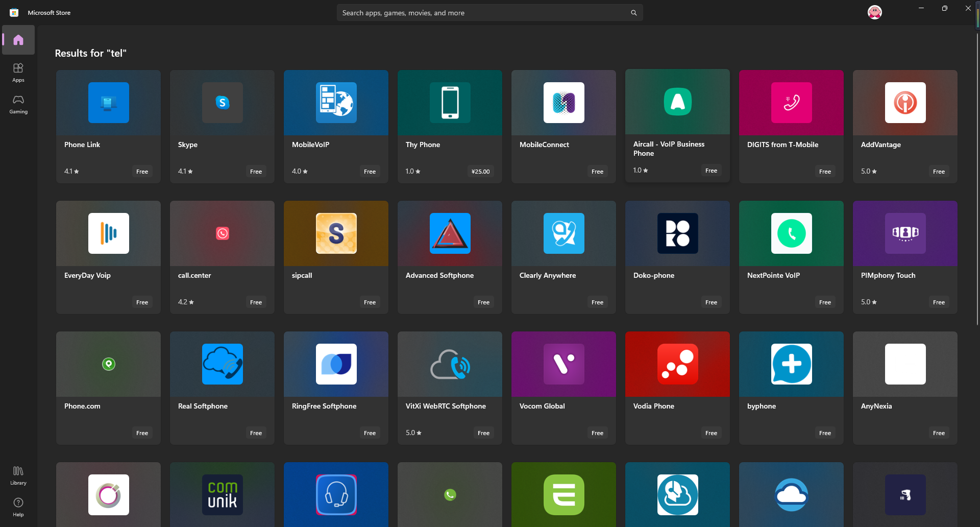Click the Vocom Global app icon
This screenshot has width=980, height=527.
coord(564,364)
